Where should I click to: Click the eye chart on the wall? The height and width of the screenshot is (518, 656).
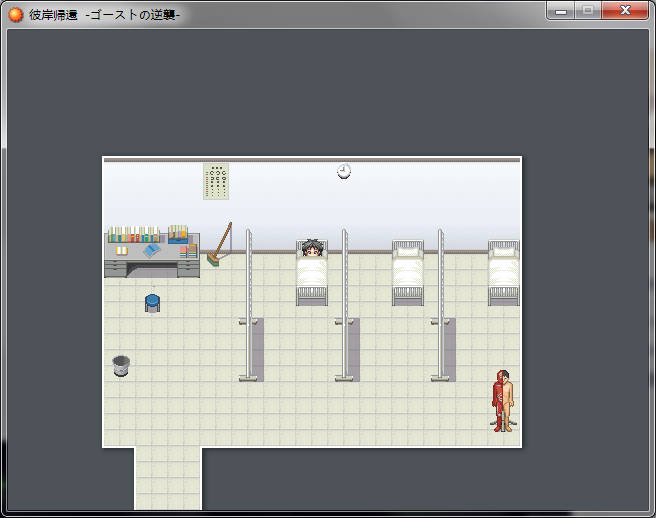[215, 181]
